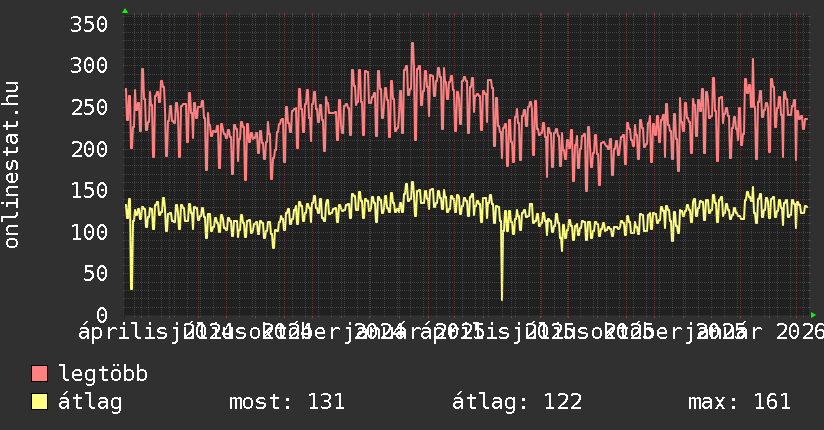Viewport: 824px width, 430px height.
Task: Click the 0 Y-axis label
Action: coord(102,315)
